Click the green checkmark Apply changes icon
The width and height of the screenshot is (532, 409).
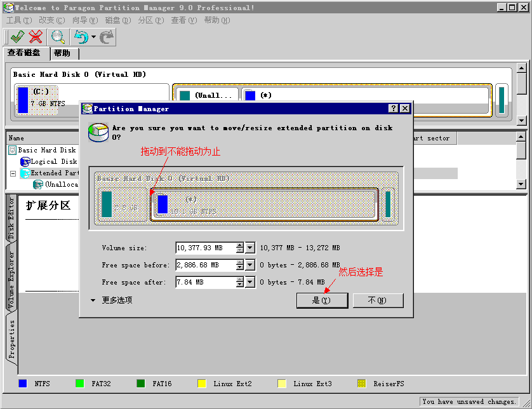17,37
